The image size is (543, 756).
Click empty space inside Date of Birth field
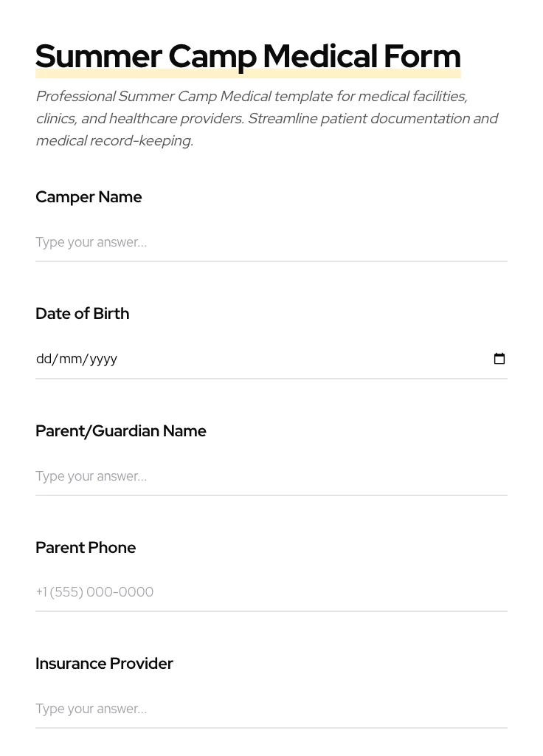pyautogui.click(x=295, y=359)
